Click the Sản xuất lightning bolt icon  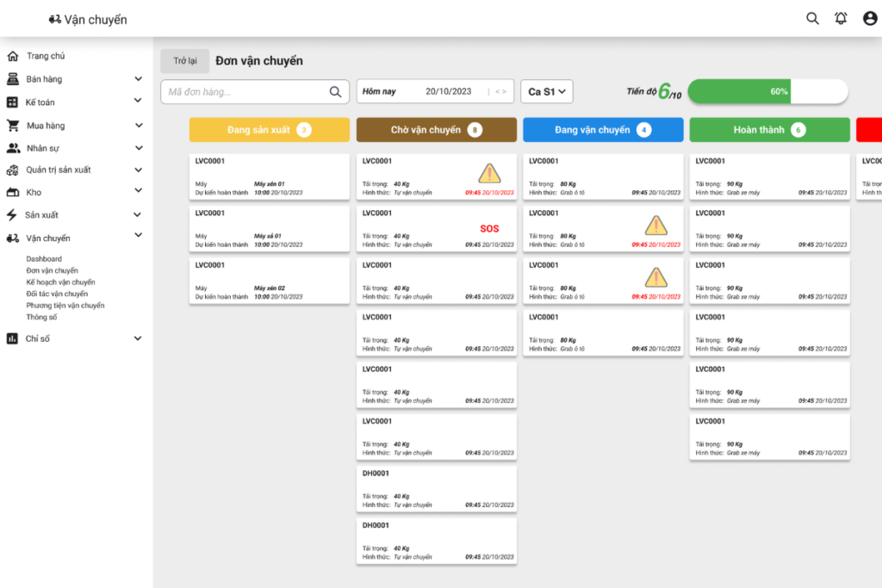[12, 215]
